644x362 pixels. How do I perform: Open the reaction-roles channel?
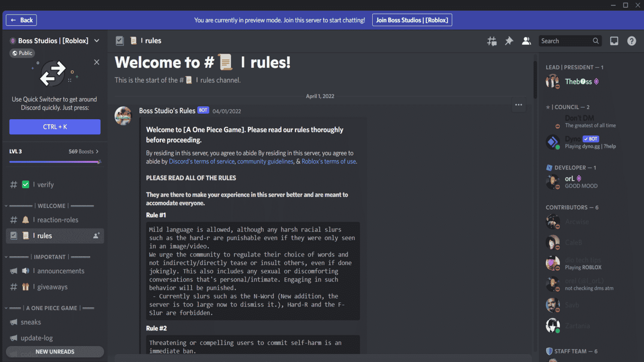pos(55,220)
